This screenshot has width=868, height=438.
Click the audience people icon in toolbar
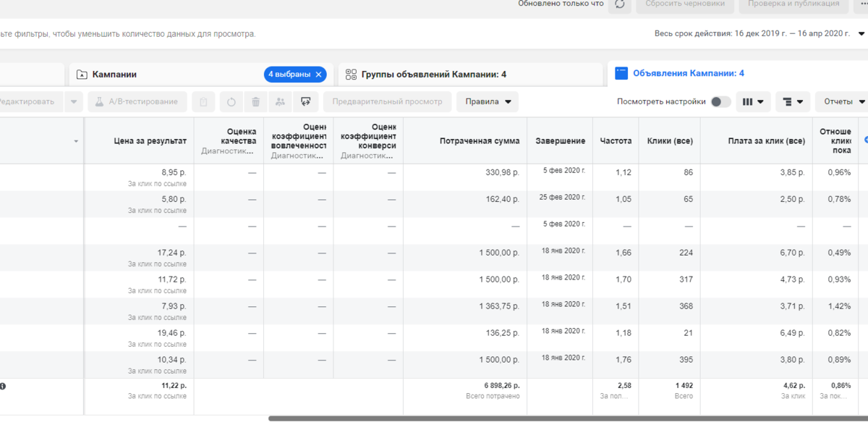click(x=280, y=102)
